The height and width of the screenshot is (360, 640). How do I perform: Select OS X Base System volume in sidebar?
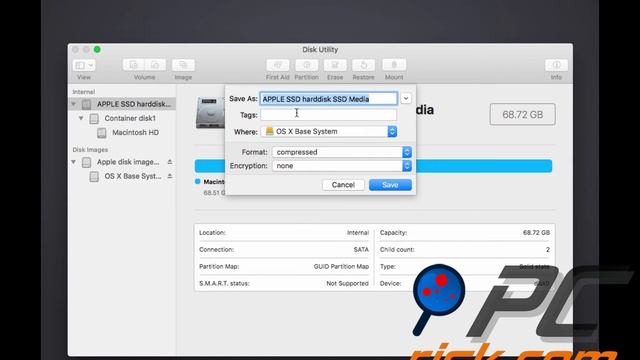pyautogui.click(x=122, y=176)
